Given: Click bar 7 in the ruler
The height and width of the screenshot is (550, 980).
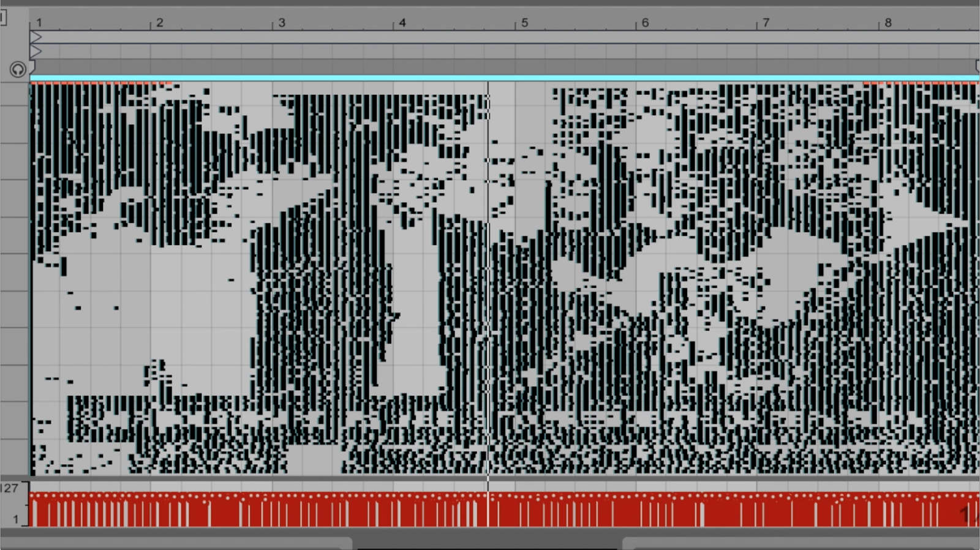Looking at the screenshot, I should [x=766, y=23].
